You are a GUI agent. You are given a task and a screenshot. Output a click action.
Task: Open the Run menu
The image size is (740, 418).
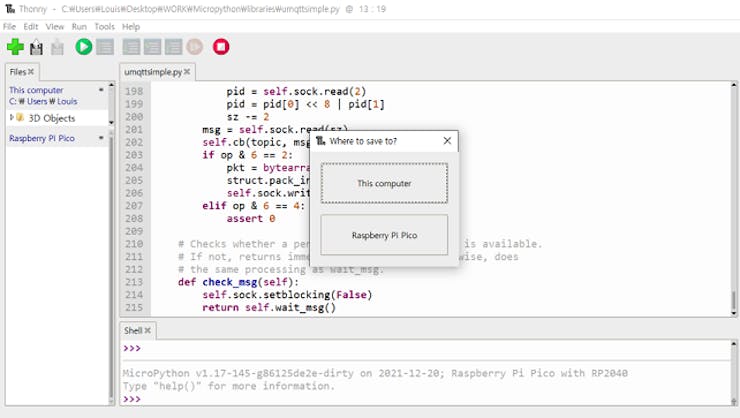point(79,26)
